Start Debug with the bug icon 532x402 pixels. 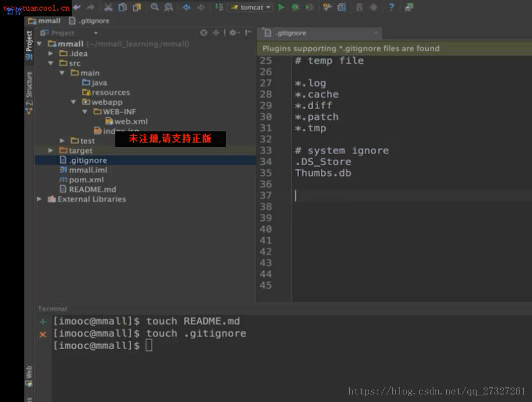click(295, 7)
